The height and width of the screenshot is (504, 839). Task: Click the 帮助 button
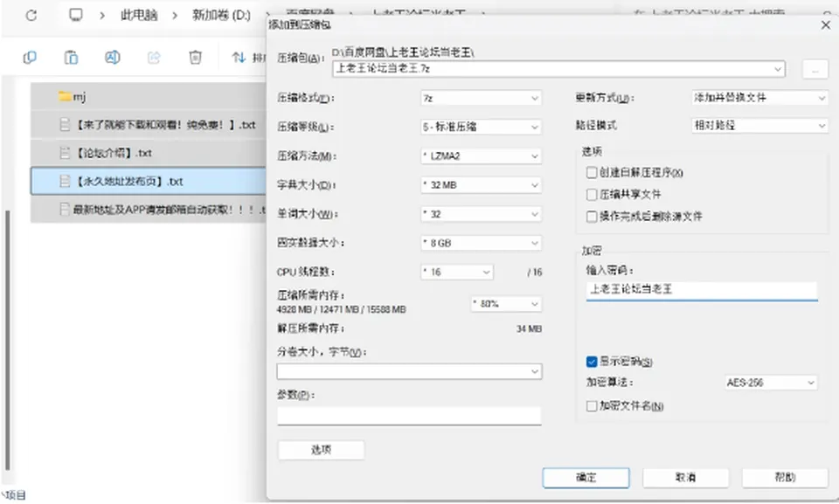coord(785,477)
